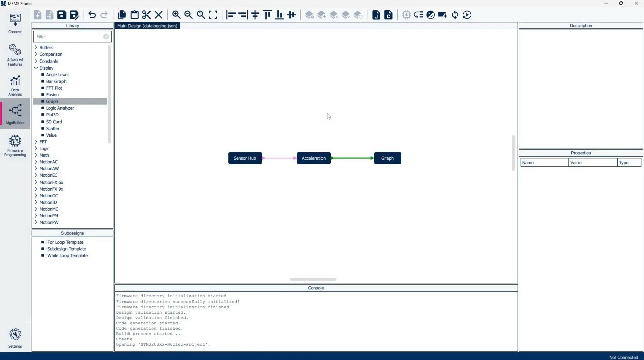Select the !For Loop Template subdesign
The height and width of the screenshot is (360, 644).
65,242
